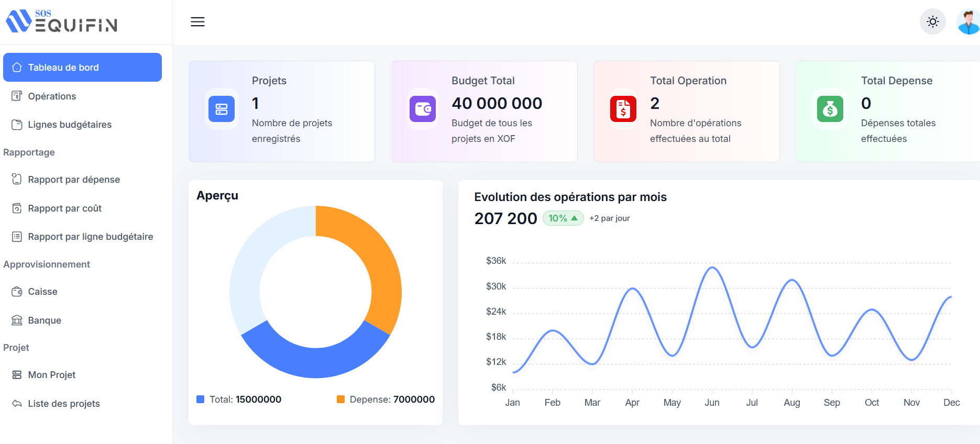Screen dimensions: 980x444
Task: Click the Caisse wallet icon in sidebar
Action: [17, 292]
